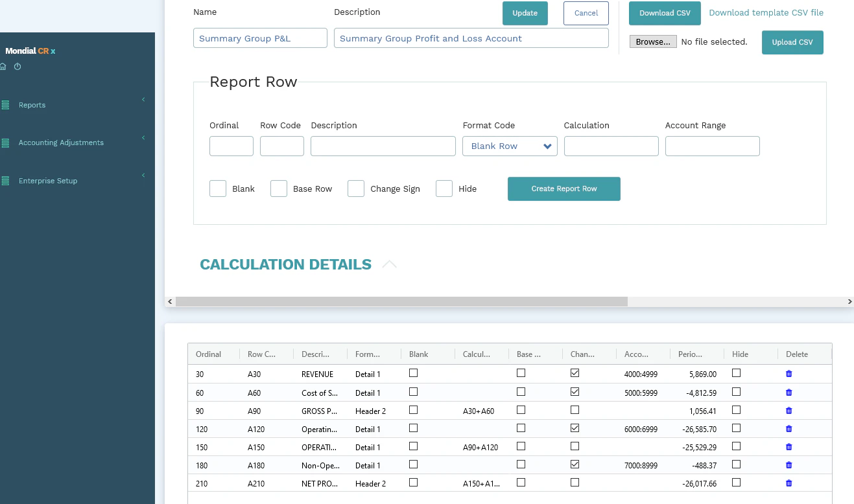Open the Download template CSV file link

tap(766, 12)
